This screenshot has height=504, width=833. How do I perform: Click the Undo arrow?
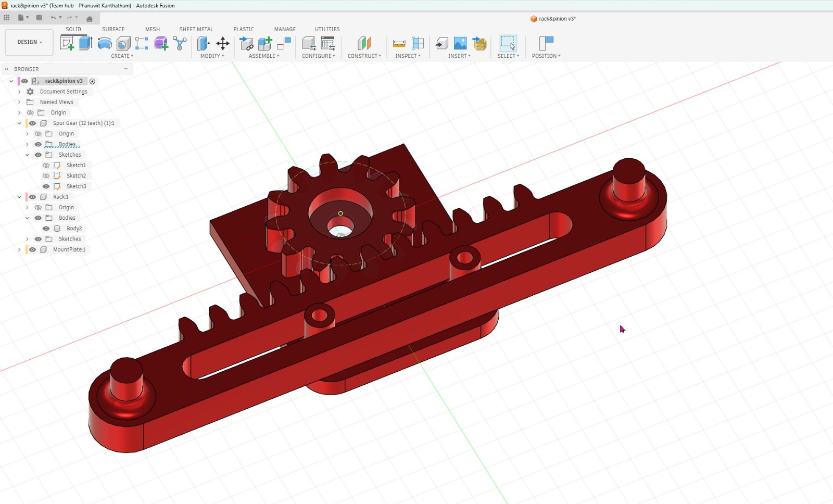tap(53, 18)
